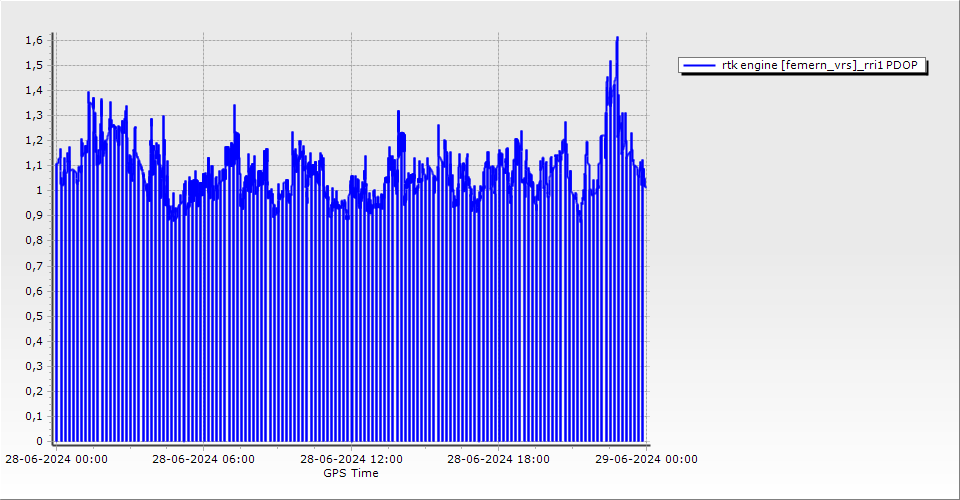Click the 1,6 value on the y-axis
This screenshot has width=960, height=500.
click(x=34, y=40)
